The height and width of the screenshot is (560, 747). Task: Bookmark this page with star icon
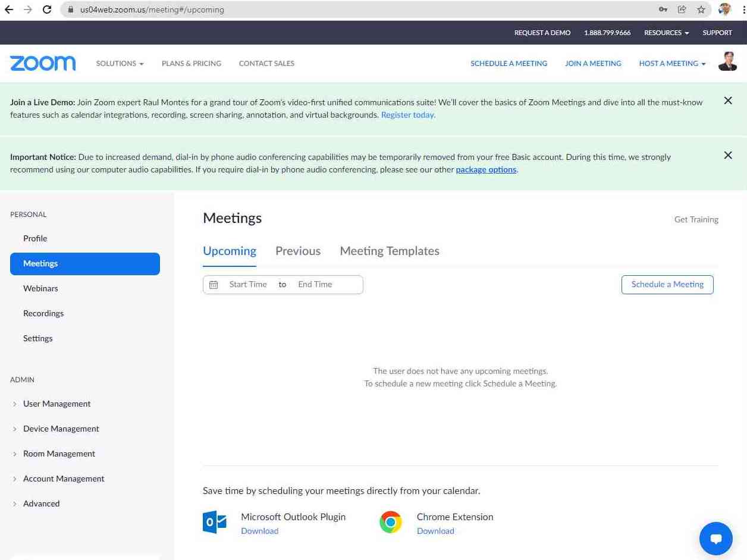701,10
